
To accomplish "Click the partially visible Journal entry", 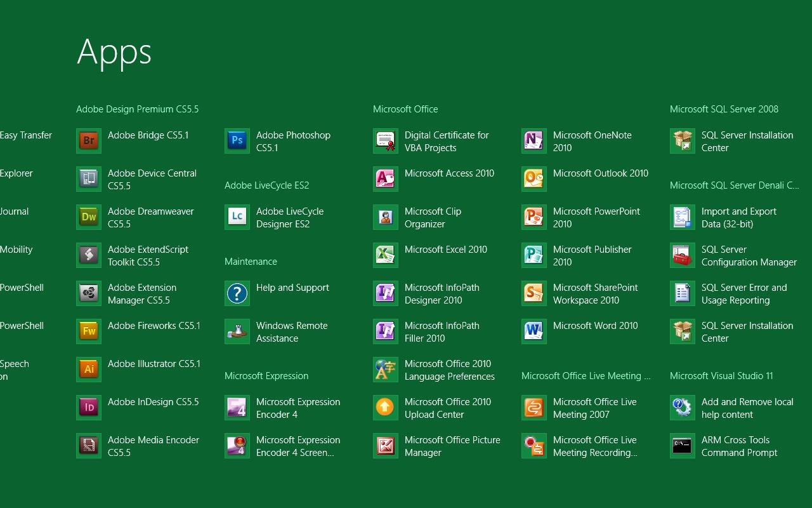I will point(14,211).
